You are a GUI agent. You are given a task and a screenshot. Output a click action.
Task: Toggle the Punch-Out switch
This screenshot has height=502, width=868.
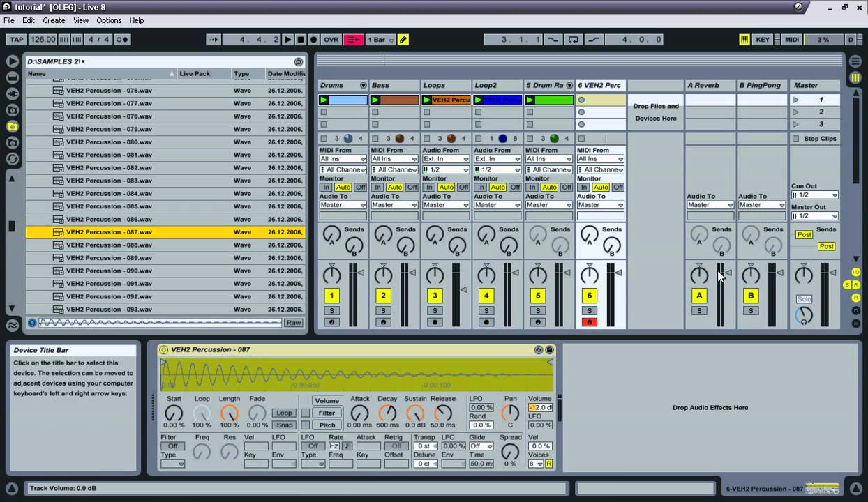594,40
